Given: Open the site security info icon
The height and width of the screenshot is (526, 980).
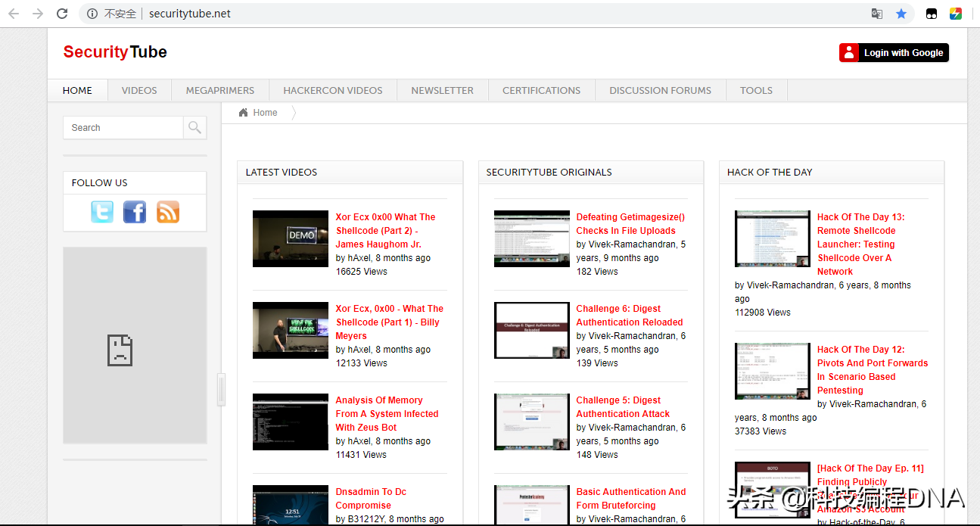Looking at the screenshot, I should [92, 14].
